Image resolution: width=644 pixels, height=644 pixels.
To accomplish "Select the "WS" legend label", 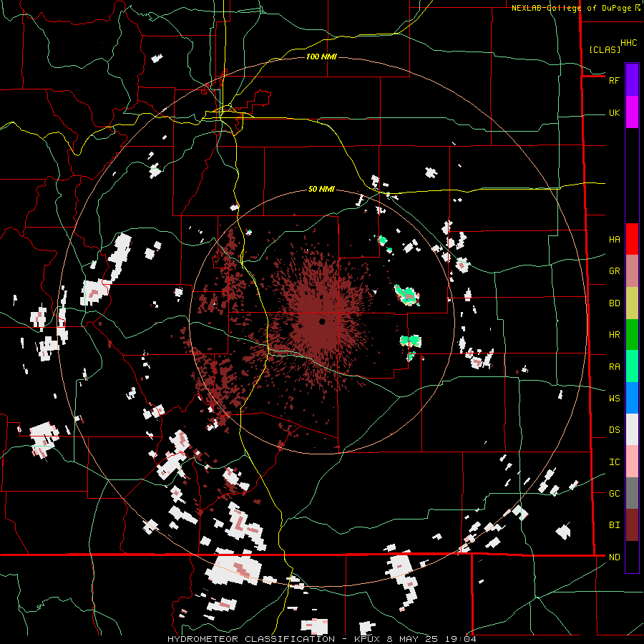I will point(614,399).
